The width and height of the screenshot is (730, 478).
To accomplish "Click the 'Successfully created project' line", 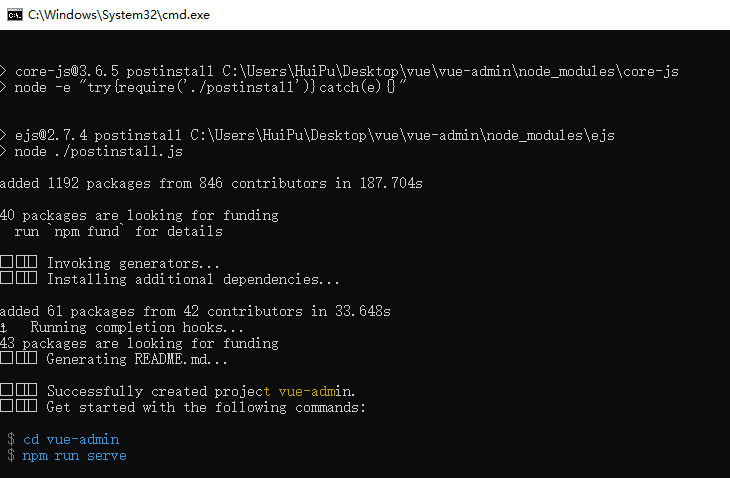I will coord(177,391).
